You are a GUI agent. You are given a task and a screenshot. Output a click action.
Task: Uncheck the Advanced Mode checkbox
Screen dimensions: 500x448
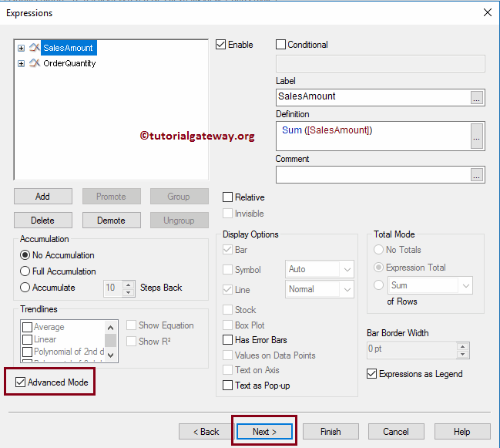coord(20,382)
